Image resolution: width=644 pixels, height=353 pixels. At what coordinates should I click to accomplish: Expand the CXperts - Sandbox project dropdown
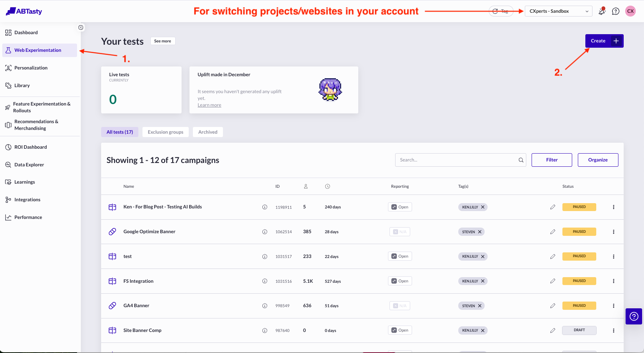tap(558, 11)
